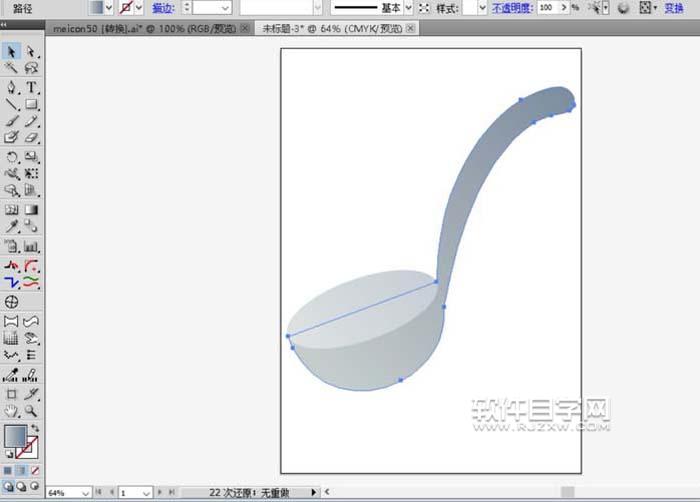
Task: Select the Selection tool (black arrow)
Action: (12, 51)
